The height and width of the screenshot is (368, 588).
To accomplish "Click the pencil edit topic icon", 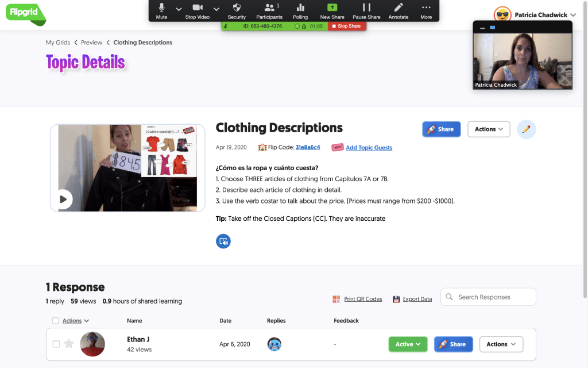I will click(x=526, y=129).
